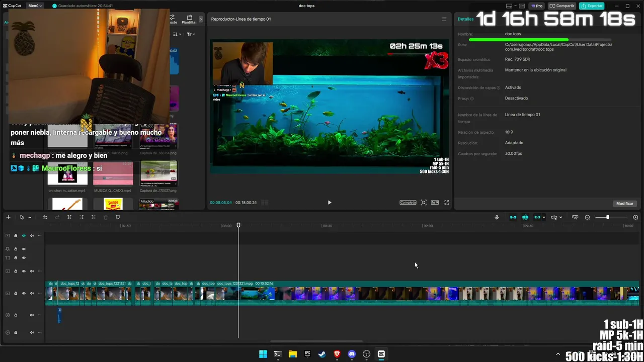Click the undo arrow in timeline toolbar
Image resolution: width=644 pixels, height=362 pixels.
pyautogui.click(x=45, y=217)
